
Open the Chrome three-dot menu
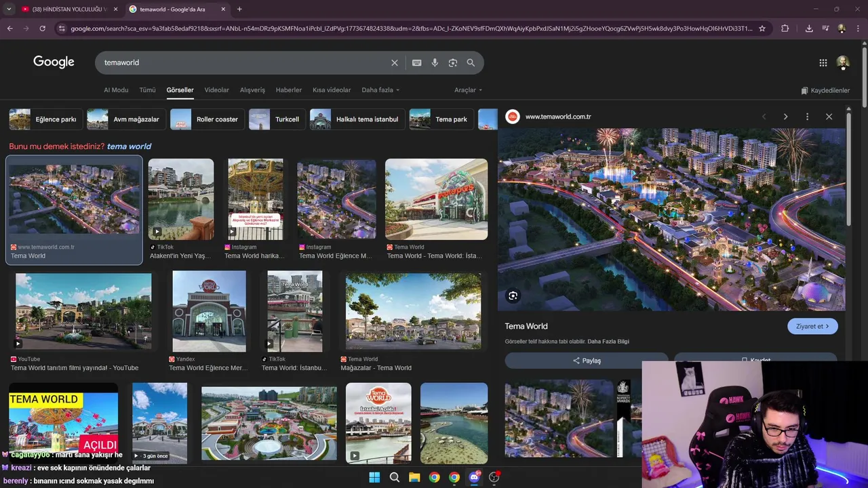coord(858,28)
